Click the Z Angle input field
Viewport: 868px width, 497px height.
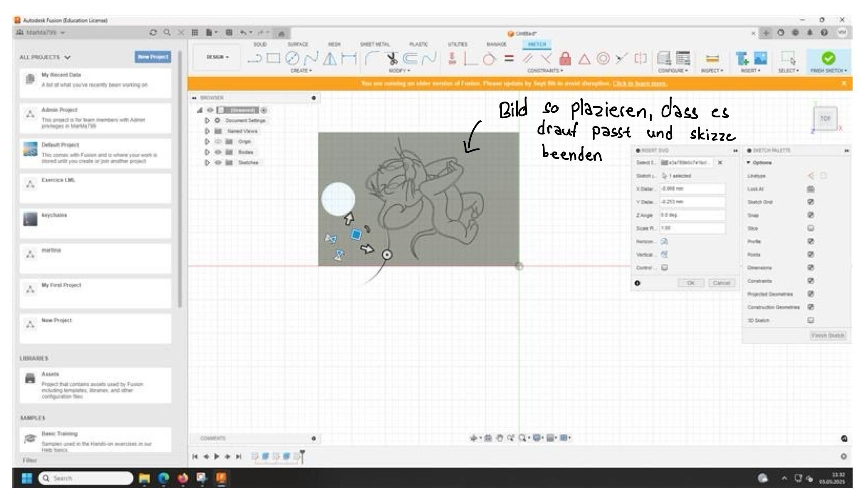tap(692, 215)
